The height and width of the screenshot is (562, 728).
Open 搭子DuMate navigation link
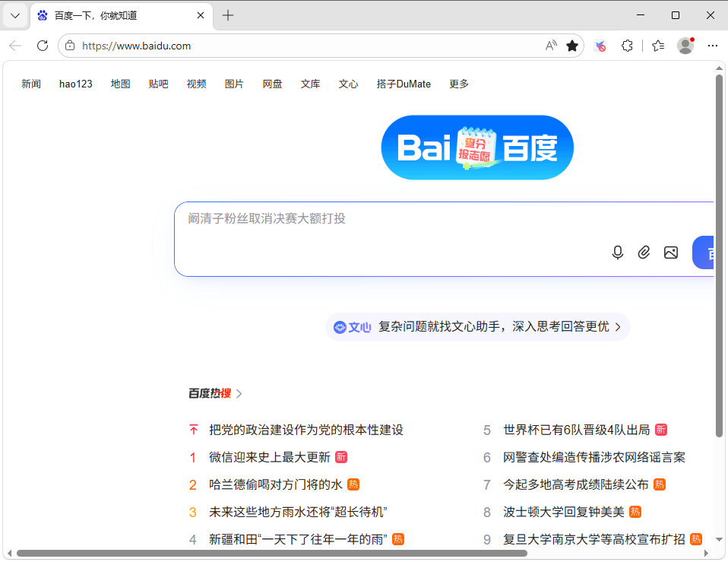(x=404, y=84)
